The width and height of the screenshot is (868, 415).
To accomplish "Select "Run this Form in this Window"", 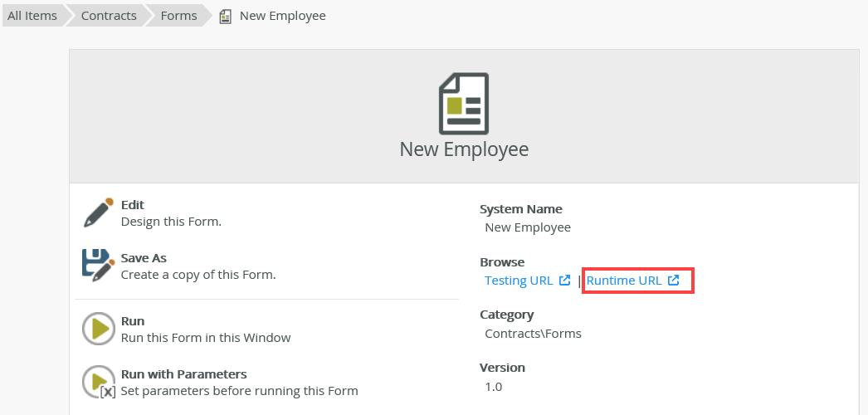I will click(x=206, y=337).
